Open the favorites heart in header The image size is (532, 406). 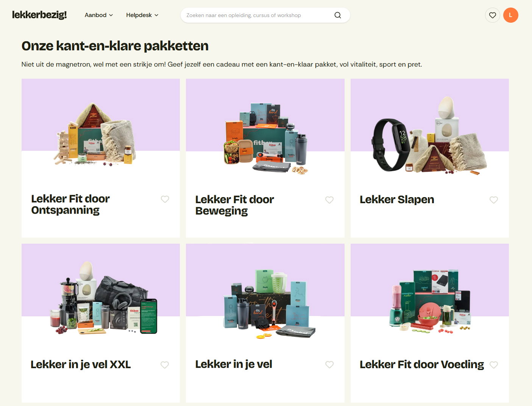[x=492, y=15]
